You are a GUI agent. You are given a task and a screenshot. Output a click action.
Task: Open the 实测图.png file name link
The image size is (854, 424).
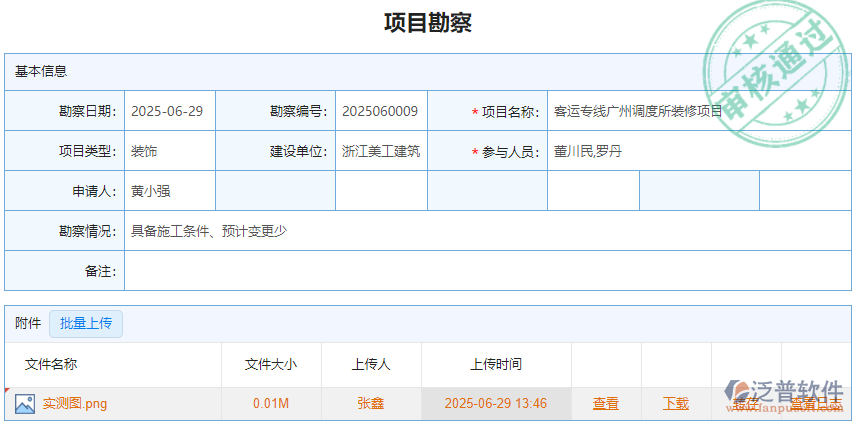click(x=75, y=404)
